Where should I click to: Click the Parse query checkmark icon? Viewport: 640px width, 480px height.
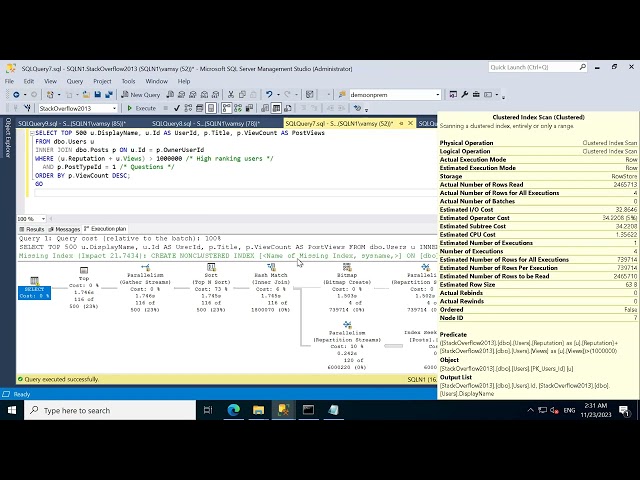point(177,108)
